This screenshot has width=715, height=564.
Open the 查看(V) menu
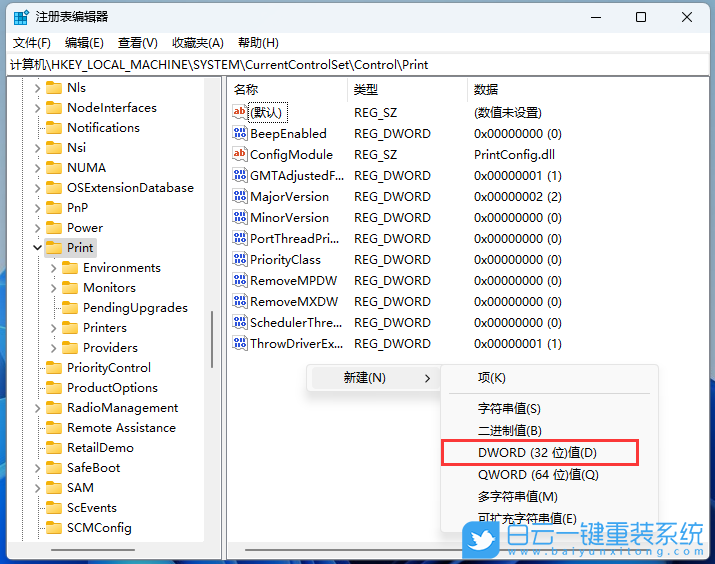coord(137,43)
